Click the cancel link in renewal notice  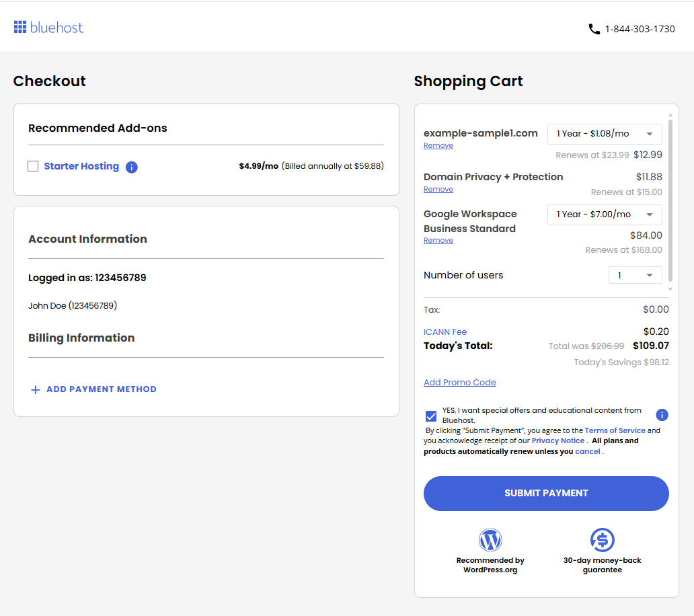(x=587, y=451)
